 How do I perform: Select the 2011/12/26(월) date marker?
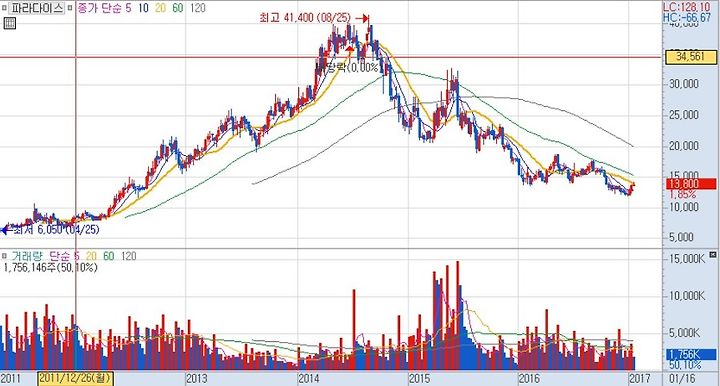point(75,379)
